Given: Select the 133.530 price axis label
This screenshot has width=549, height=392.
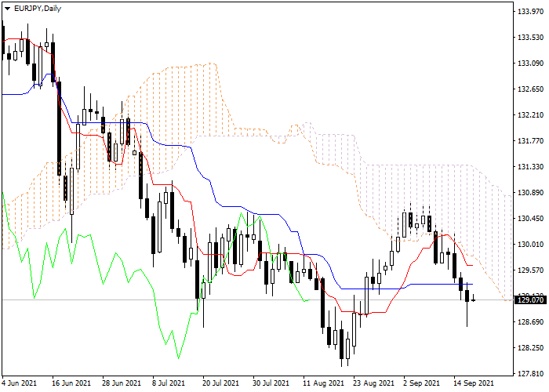Looking at the screenshot, I should (x=530, y=38).
